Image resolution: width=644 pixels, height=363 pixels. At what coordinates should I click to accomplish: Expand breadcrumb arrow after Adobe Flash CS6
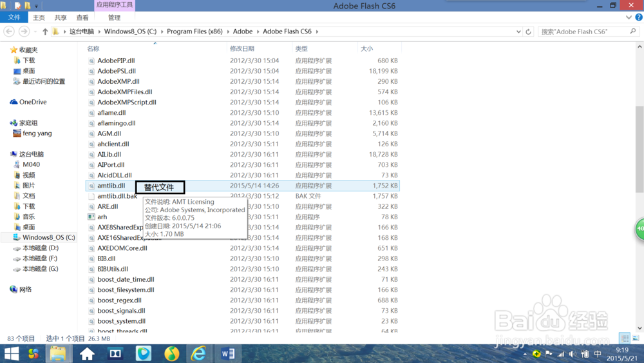tap(317, 32)
